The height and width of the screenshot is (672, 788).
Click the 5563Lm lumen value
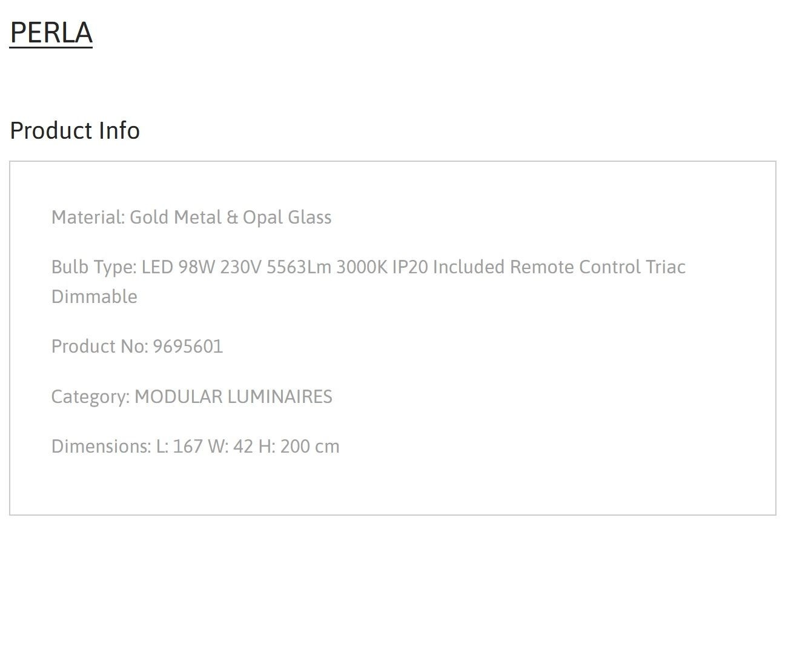click(x=299, y=267)
